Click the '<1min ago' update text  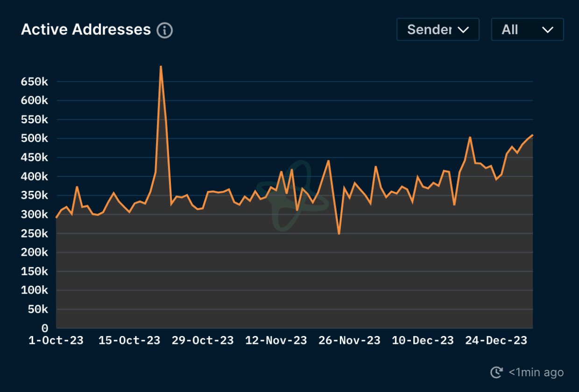(536, 372)
